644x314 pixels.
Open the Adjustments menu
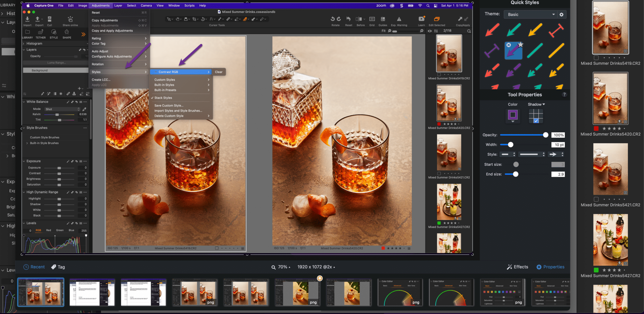point(101,5)
